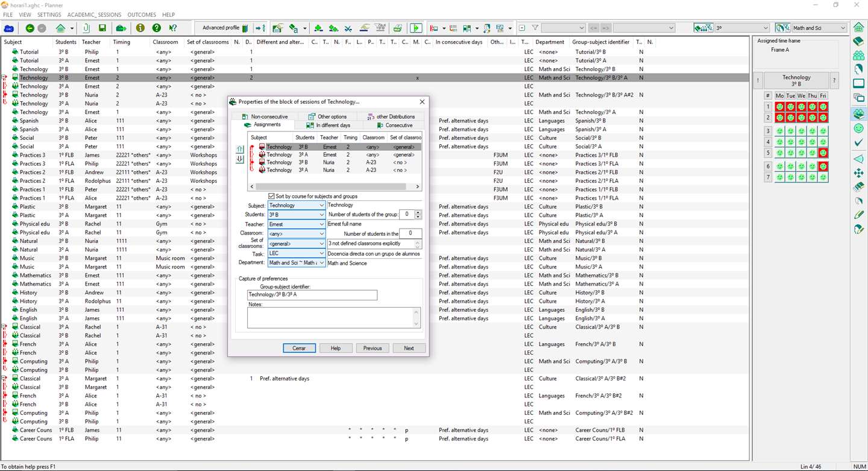Screen dimensions: 868x471
Task: Click the green question mark help icon
Action: click(x=157, y=28)
